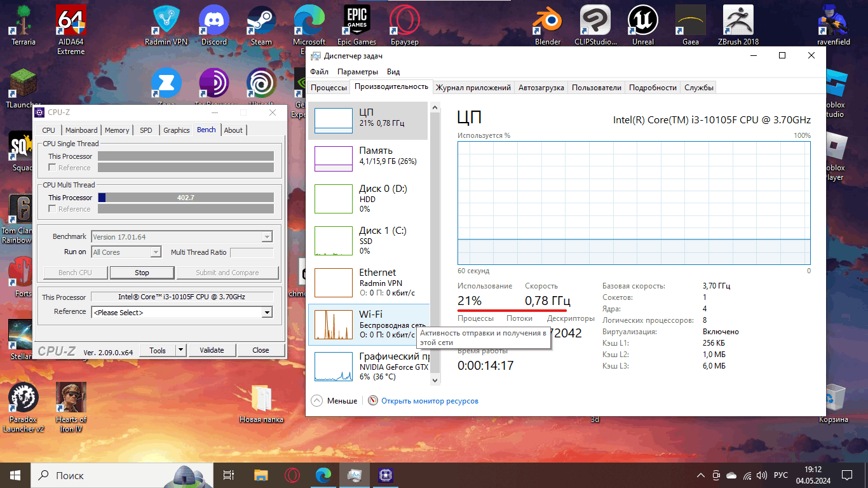Click Stop benchmark button

[x=142, y=273]
